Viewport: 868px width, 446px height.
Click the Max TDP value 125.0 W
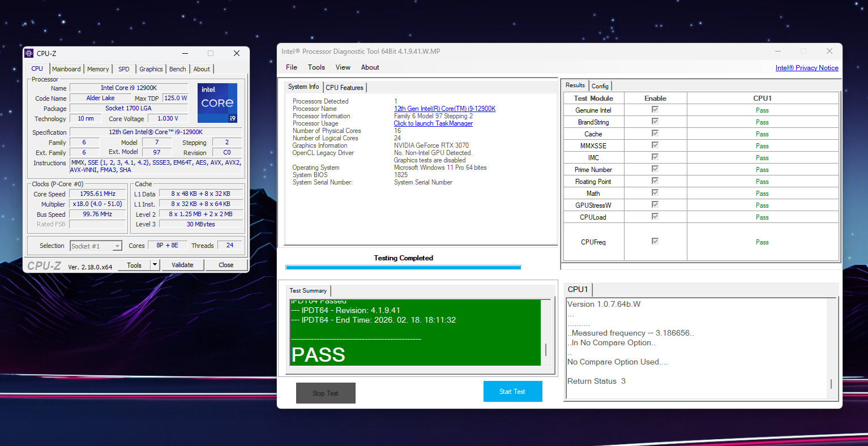[x=176, y=98]
